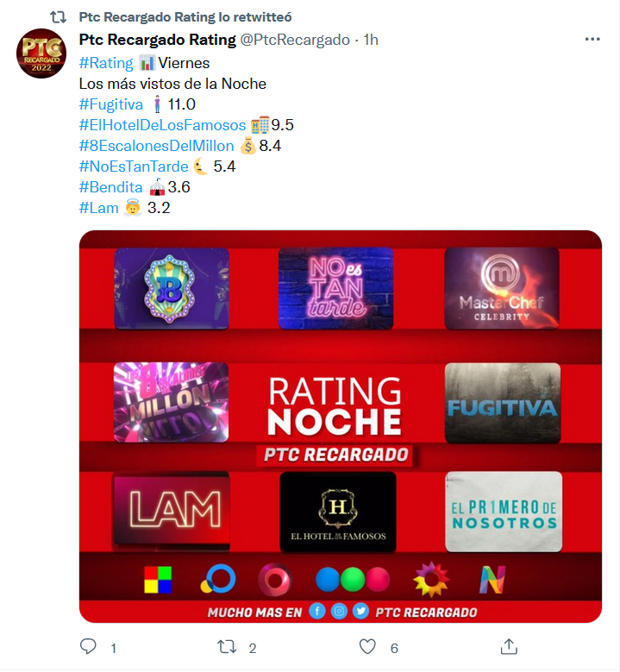Screen dimensions: 620x672
Task: Open the #NoEsTanTarde hashtag
Action: click(134, 166)
